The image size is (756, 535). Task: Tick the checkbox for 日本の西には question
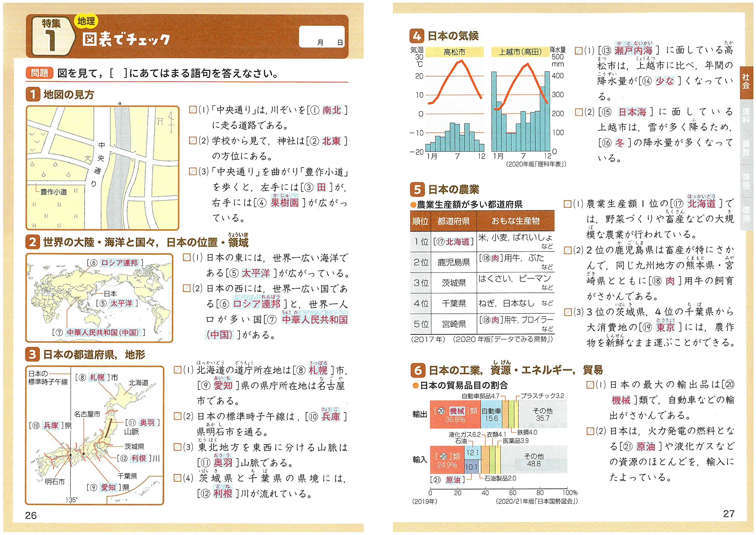pyautogui.click(x=187, y=288)
